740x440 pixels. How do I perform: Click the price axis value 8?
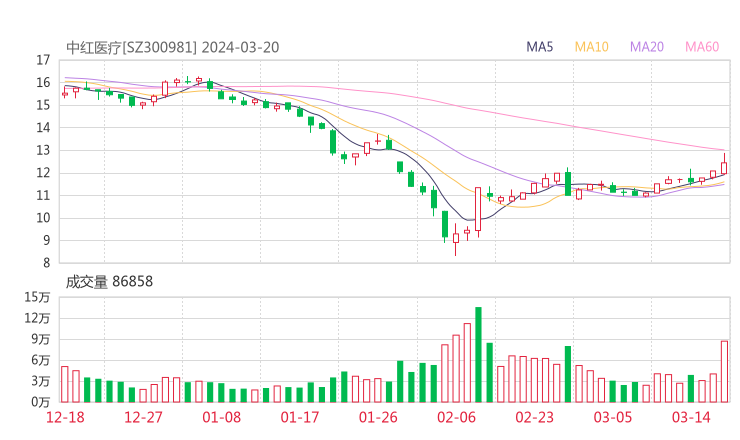point(46,263)
